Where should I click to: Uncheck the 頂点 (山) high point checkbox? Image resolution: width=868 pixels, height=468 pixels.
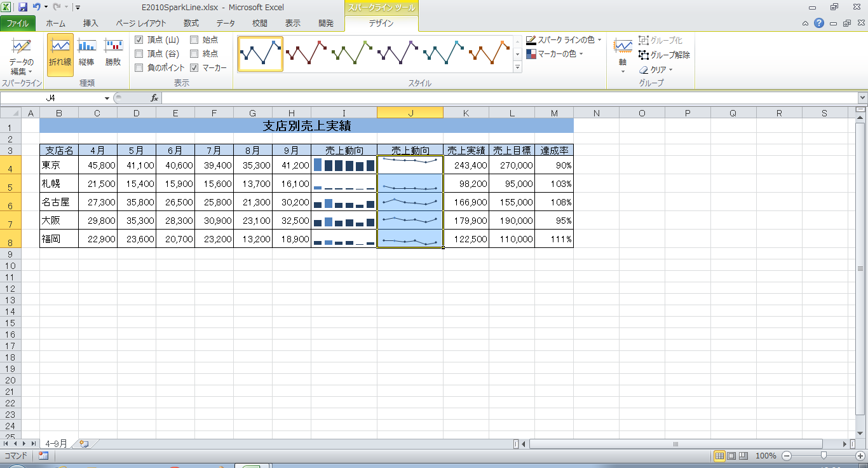click(x=139, y=39)
